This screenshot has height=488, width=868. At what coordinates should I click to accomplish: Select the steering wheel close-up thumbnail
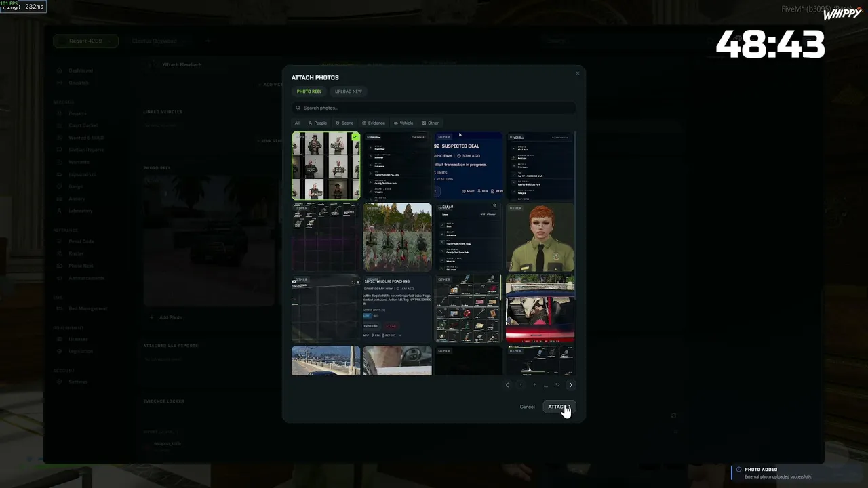tap(397, 361)
